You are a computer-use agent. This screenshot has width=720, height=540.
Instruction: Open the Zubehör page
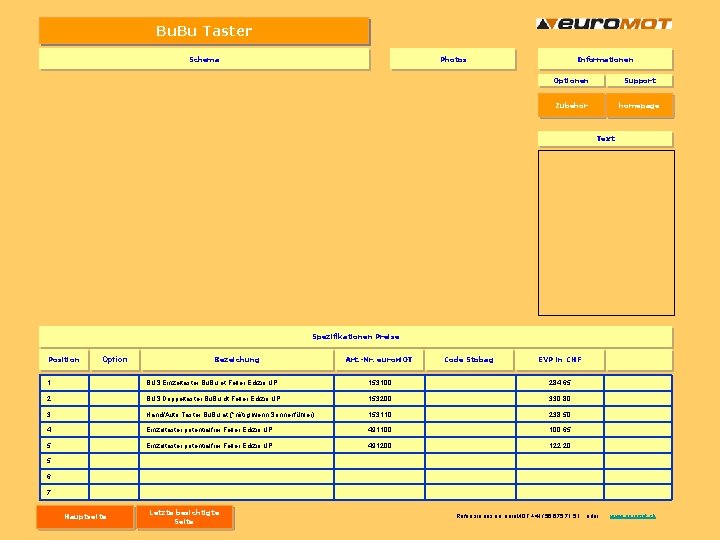pos(571,106)
